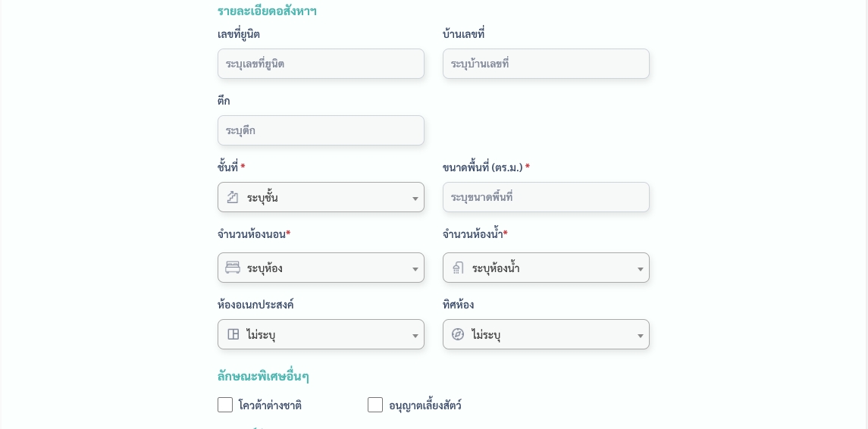The image size is (868, 429).
Task: Click the ลักษณะพิเศษอื่นๆ section heading
Action: (x=263, y=377)
